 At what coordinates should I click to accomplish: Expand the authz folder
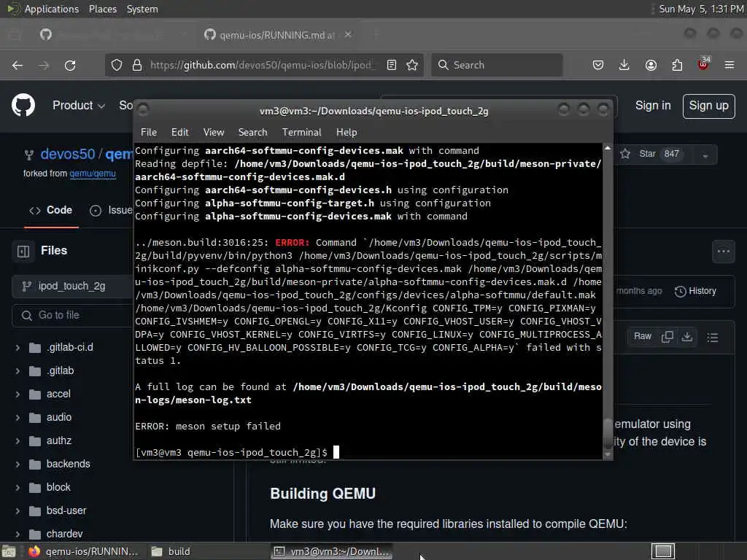click(18, 441)
